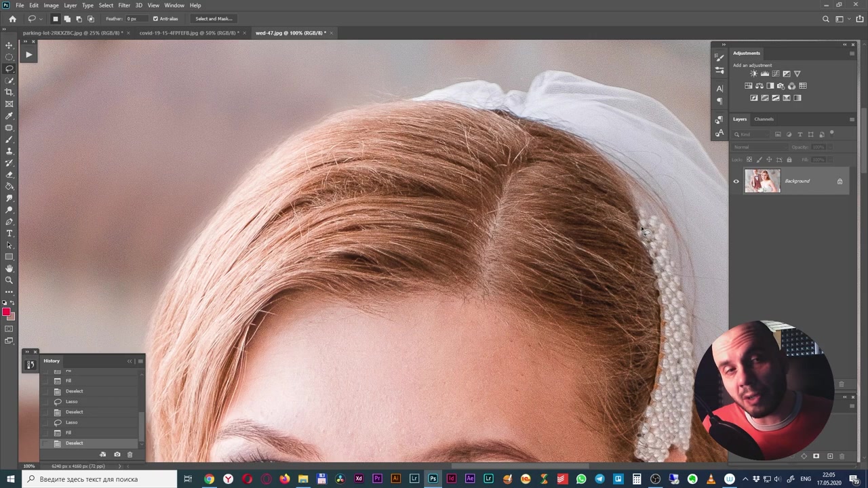
Task: Select the Crop tool in the toolbar
Action: [9, 92]
